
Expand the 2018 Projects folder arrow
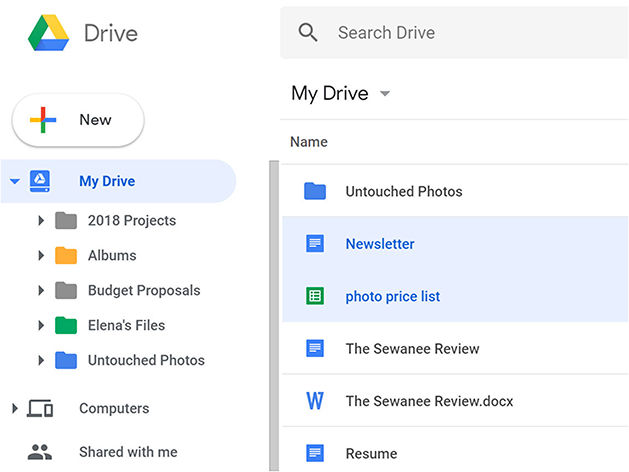click(x=41, y=220)
